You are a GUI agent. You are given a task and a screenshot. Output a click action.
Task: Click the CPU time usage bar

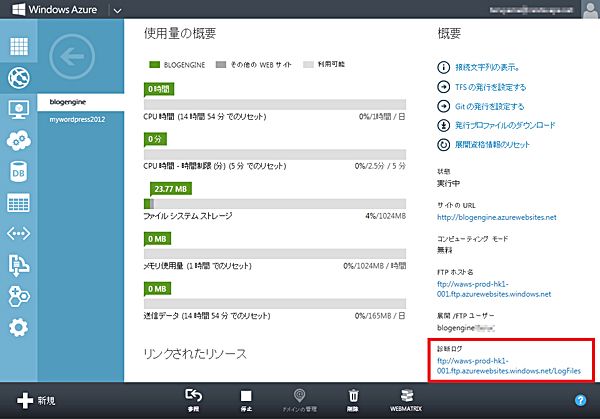[275, 104]
